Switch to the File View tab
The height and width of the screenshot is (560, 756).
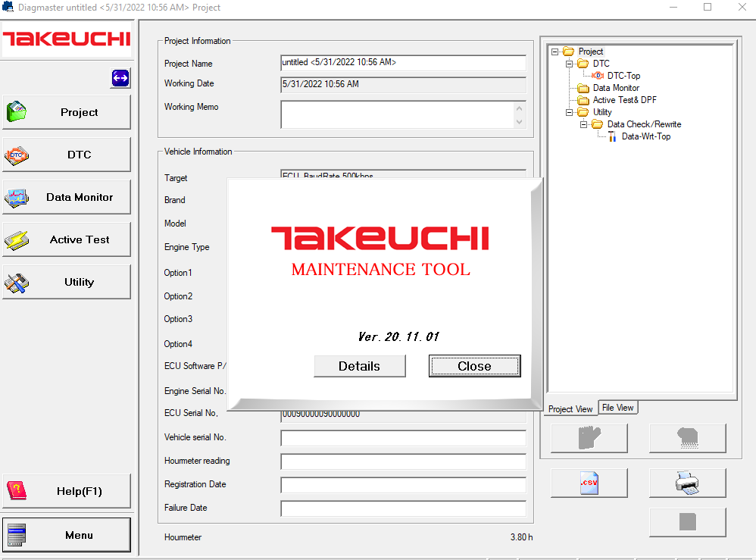[617, 408]
